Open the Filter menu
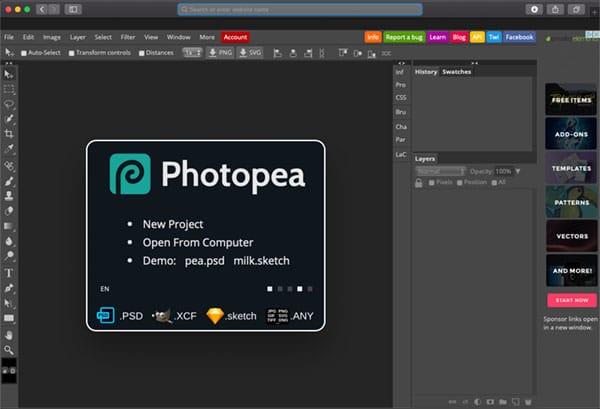600x409 pixels. [128, 37]
